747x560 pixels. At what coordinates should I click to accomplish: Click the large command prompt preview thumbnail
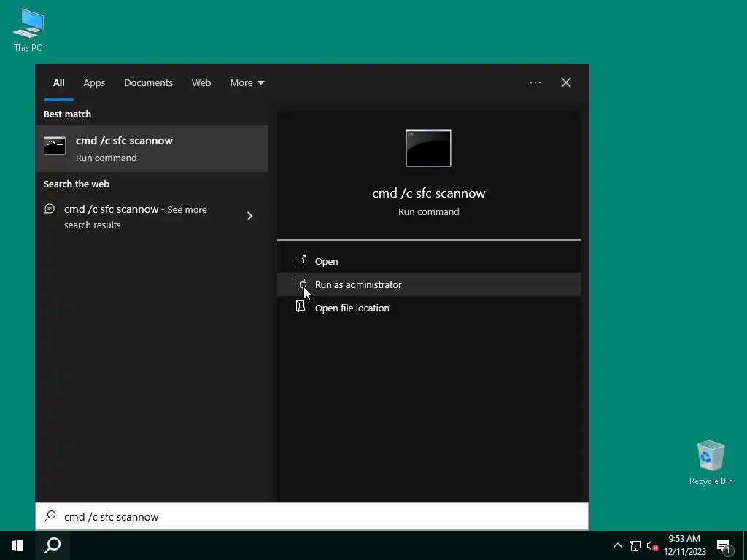[x=428, y=148]
